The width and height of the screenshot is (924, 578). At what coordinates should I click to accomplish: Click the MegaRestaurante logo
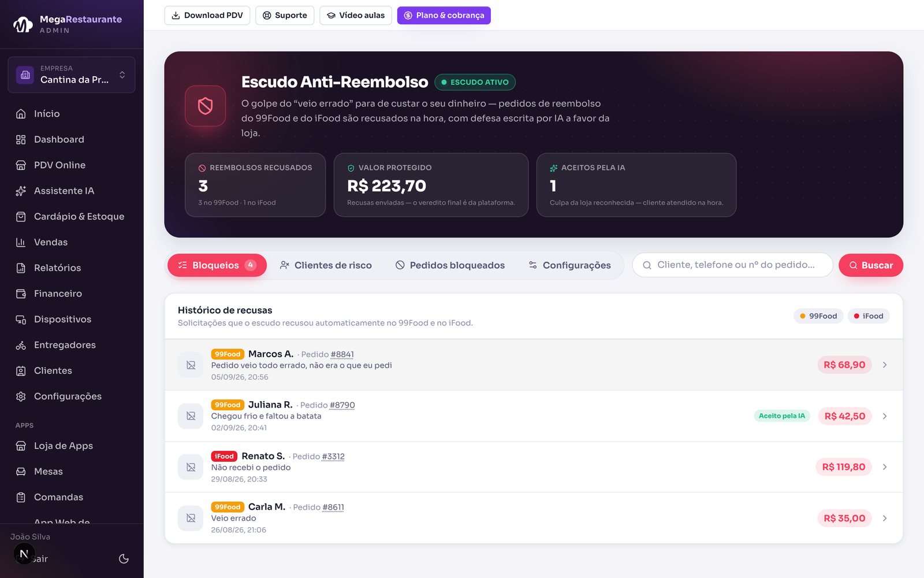click(x=68, y=24)
